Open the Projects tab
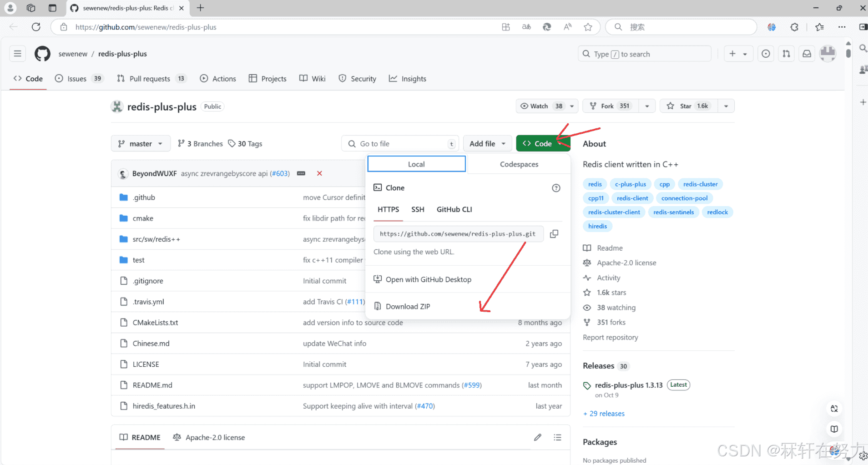This screenshot has width=868, height=465. [x=267, y=78]
